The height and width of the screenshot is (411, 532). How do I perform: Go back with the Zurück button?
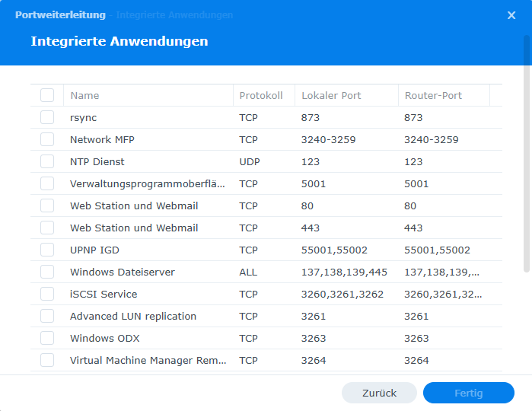[379, 393]
